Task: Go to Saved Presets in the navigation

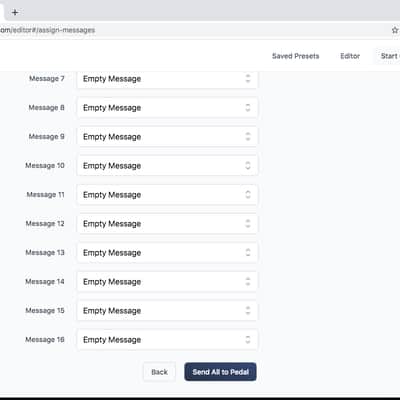Action: pos(295,56)
